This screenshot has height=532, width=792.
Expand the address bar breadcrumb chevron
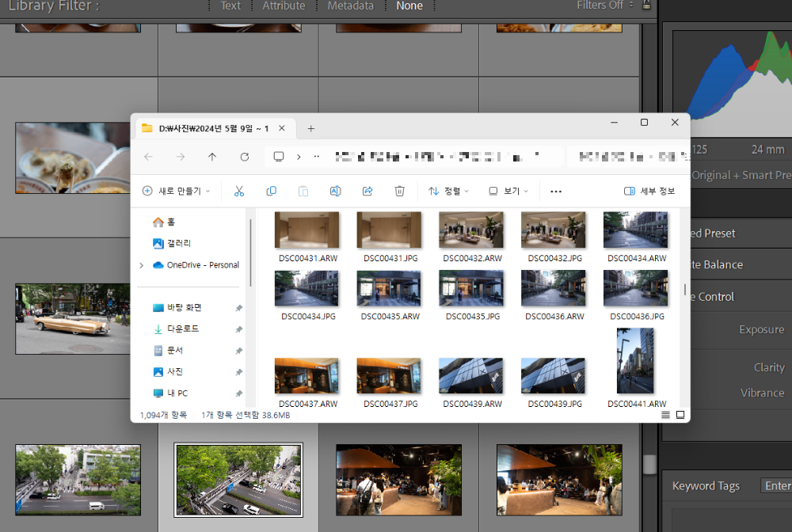(299, 157)
